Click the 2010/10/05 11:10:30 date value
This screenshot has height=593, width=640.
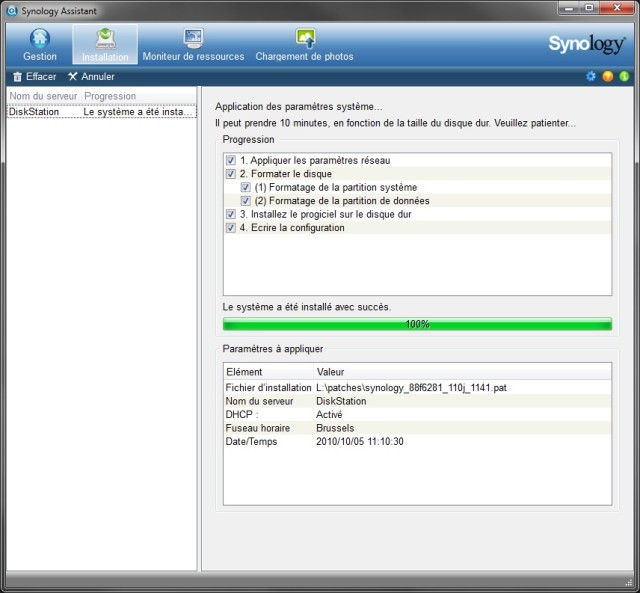tap(360, 441)
